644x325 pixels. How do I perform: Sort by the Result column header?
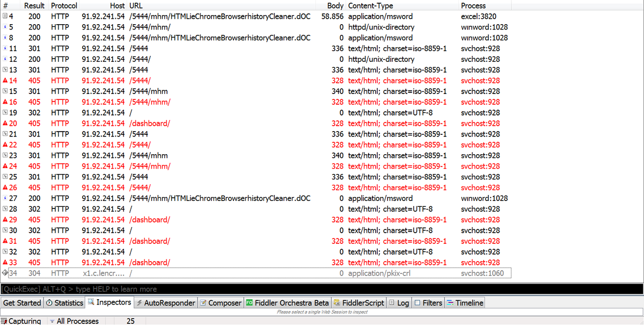click(34, 5)
